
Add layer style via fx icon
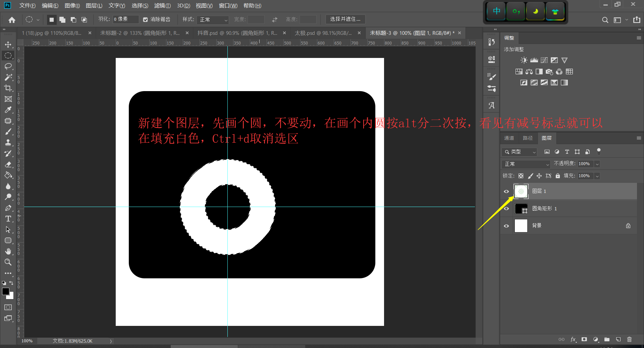point(573,339)
